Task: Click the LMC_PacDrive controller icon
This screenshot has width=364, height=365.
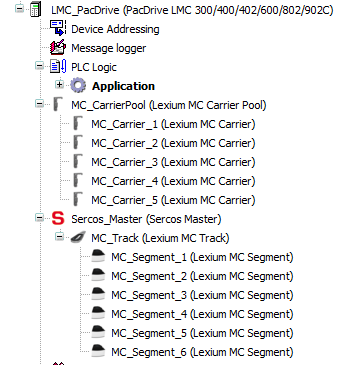Action: 35,10
